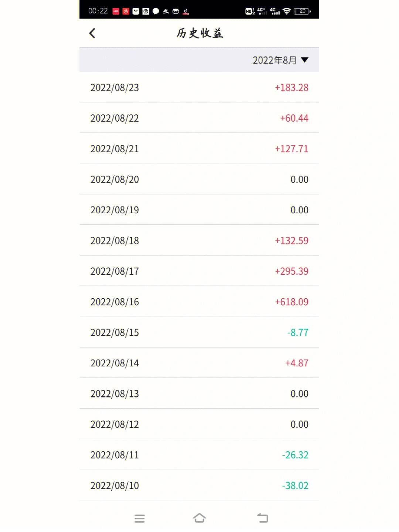Tap the 历史收益 page title
Image resolution: width=399 pixels, height=532 pixels.
[x=199, y=33]
